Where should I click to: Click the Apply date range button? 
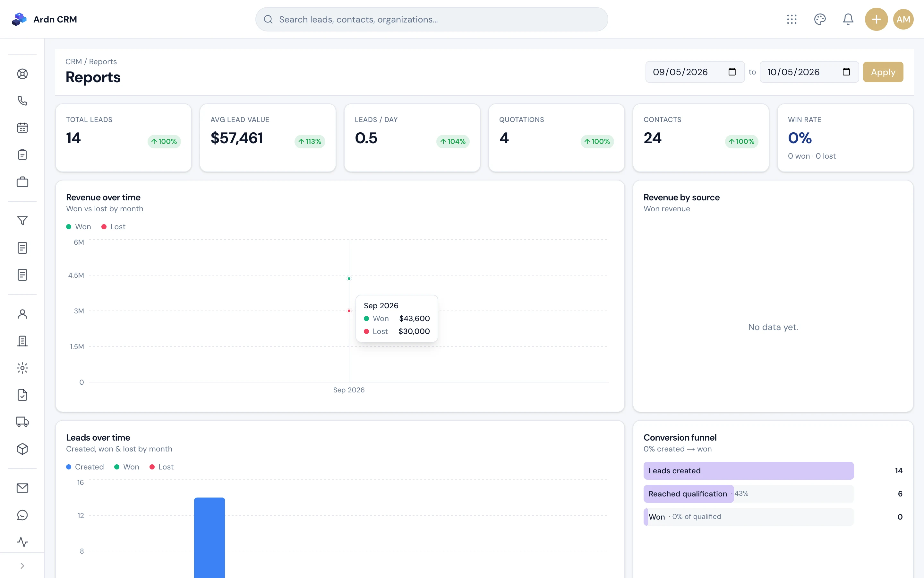(x=883, y=72)
